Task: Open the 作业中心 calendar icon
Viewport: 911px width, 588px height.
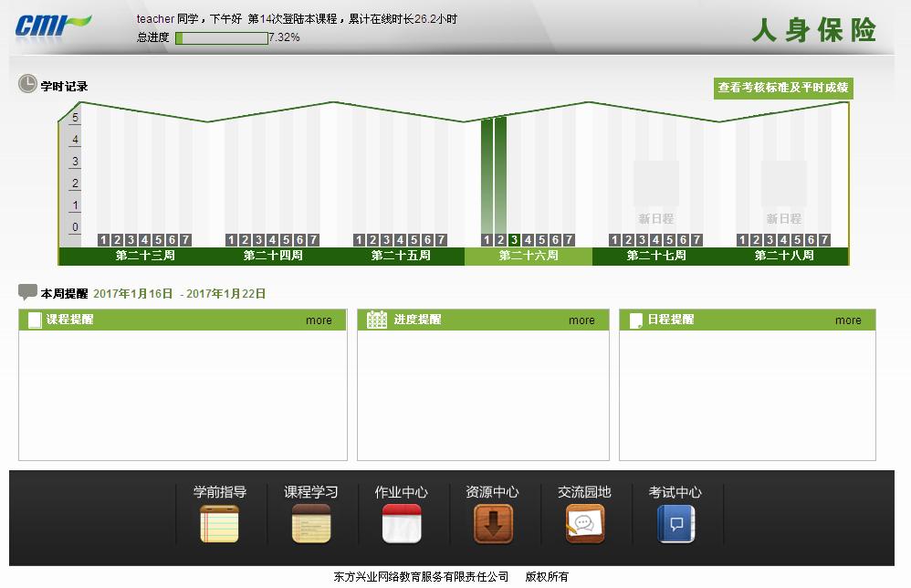Action: point(402,524)
